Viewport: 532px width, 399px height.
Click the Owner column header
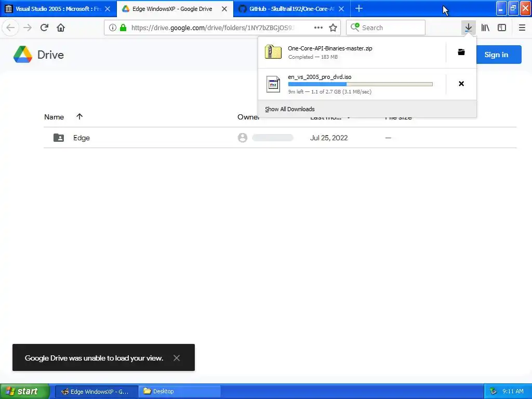pyautogui.click(x=248, y=117)
